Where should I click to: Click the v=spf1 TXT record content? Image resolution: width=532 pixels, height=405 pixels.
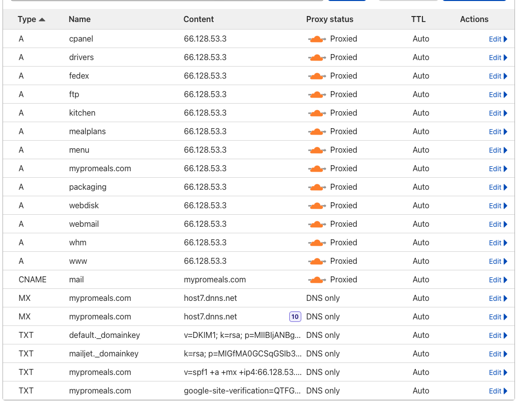coord(243,372)
